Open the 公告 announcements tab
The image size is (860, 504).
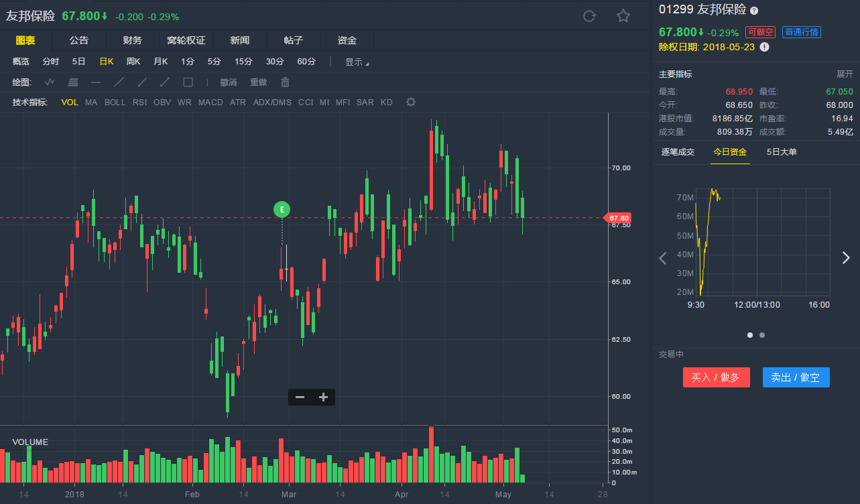78,41
